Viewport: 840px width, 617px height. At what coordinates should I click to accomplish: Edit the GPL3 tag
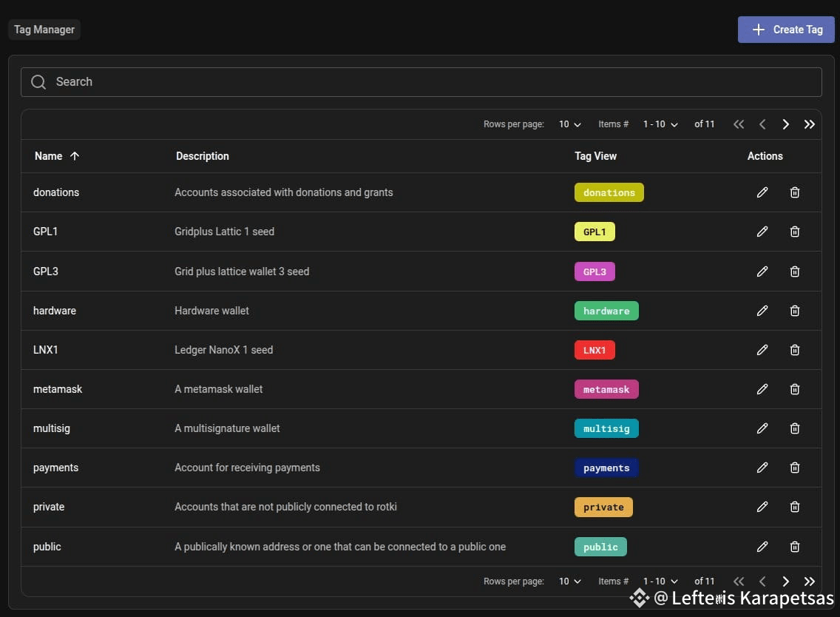pos(762,272)
